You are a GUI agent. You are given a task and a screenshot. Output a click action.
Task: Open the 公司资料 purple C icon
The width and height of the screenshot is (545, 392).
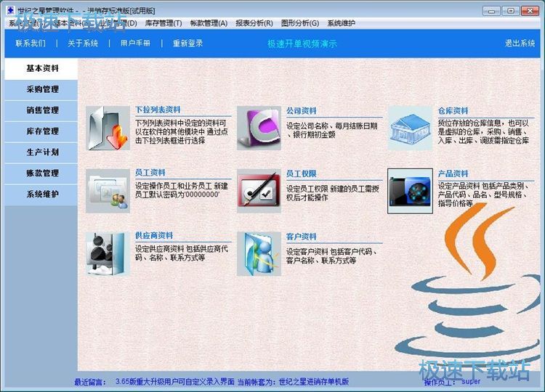(259, 128)
